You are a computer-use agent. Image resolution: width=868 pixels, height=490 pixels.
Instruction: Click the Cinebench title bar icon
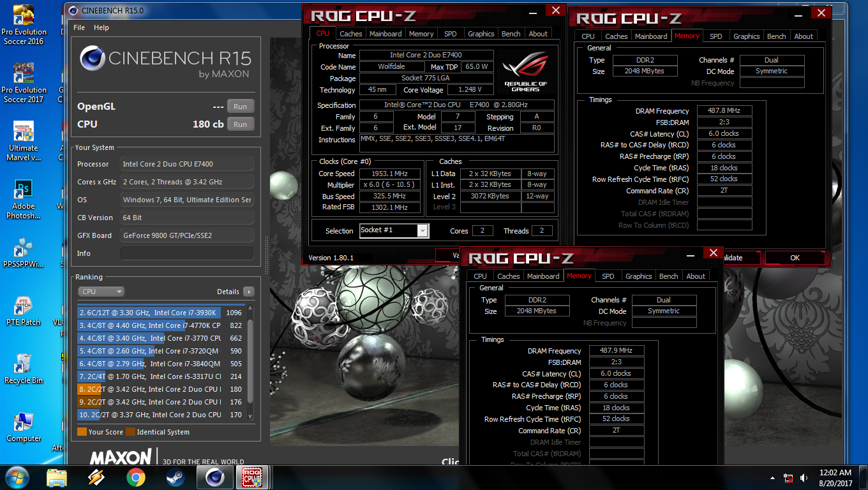click(73, 10)
